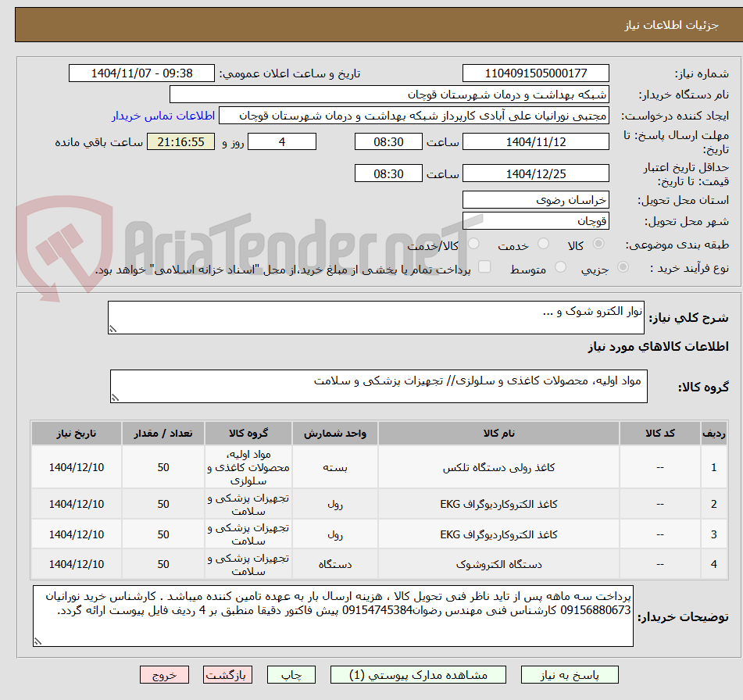Screen dimensions: 743x700
Task: Click the استان محل تحویل field
Action: (x=535, y=200)
